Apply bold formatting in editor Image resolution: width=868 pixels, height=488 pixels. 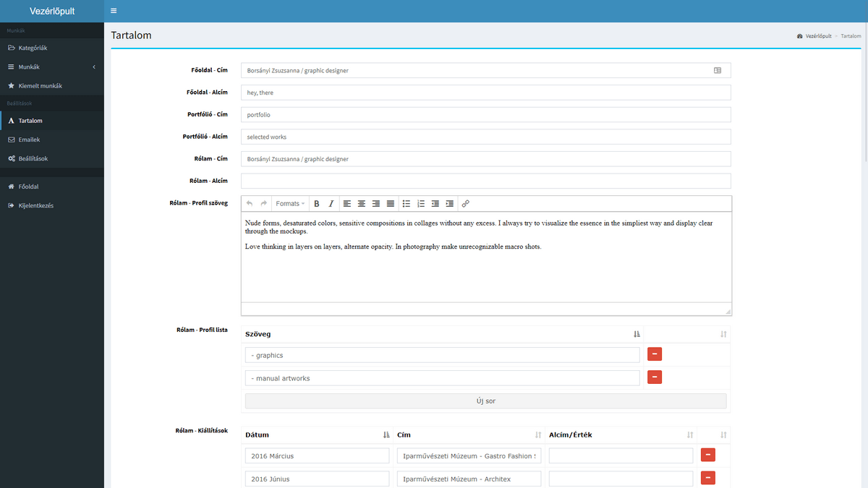(x=317, y=204)
